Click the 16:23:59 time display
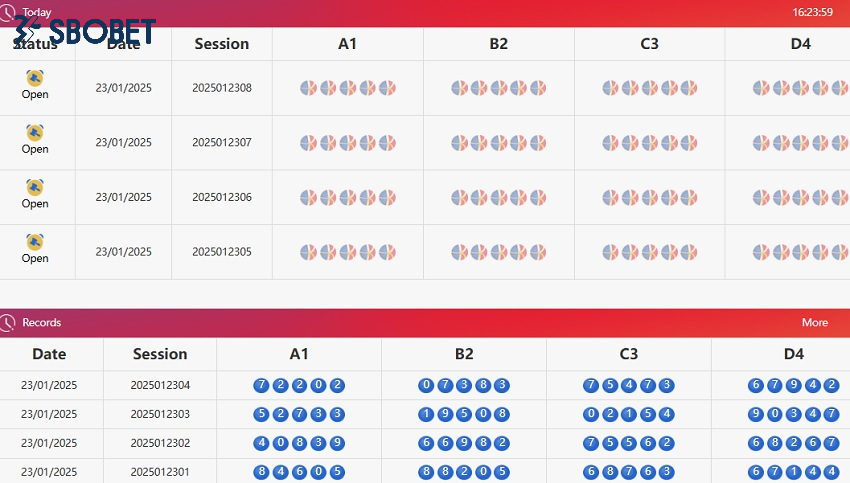 [x=812, y=12]
